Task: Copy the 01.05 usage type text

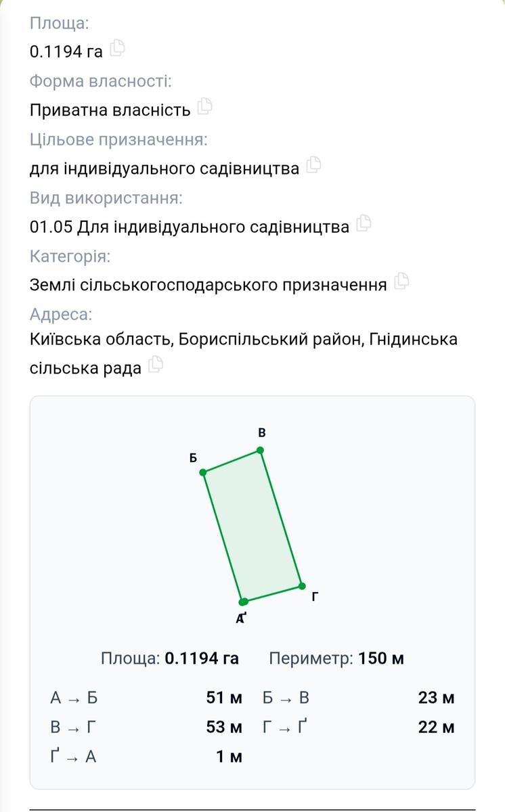Action: [x=364, y=223]
